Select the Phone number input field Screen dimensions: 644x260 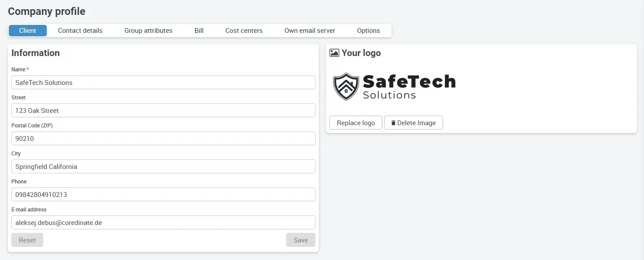click(163, 194)
